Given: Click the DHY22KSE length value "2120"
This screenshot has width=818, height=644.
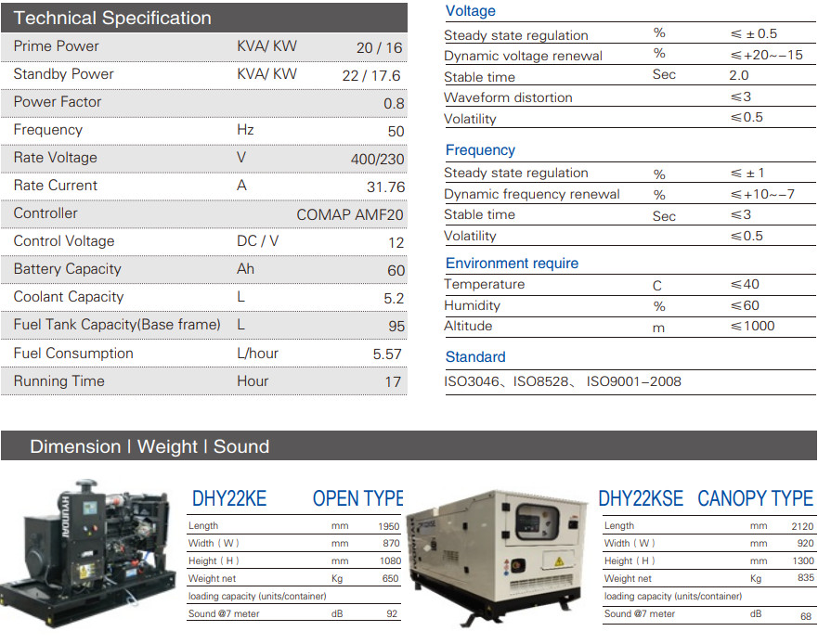Looking at the screenshot, I should tap(802, 527).
